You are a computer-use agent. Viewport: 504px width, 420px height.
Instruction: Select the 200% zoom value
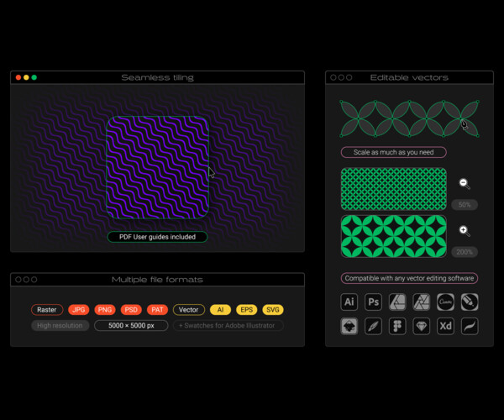pyautogui.click(x=465, y=252)
